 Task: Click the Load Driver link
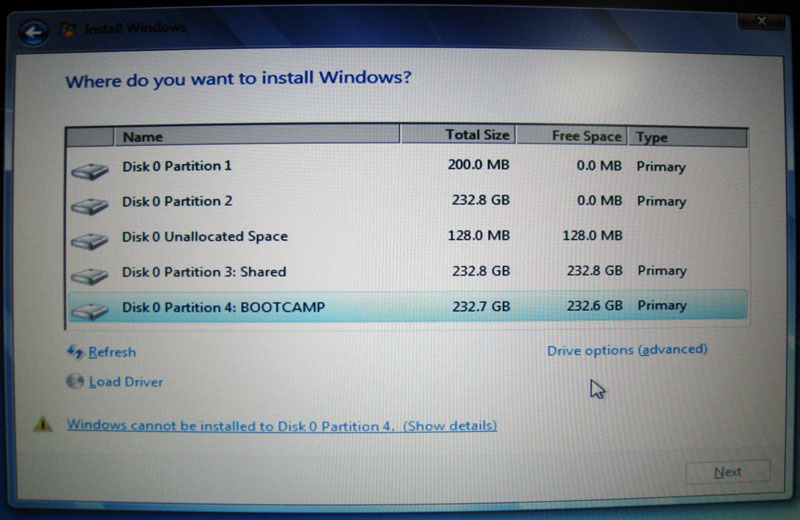tap(126, 382)
